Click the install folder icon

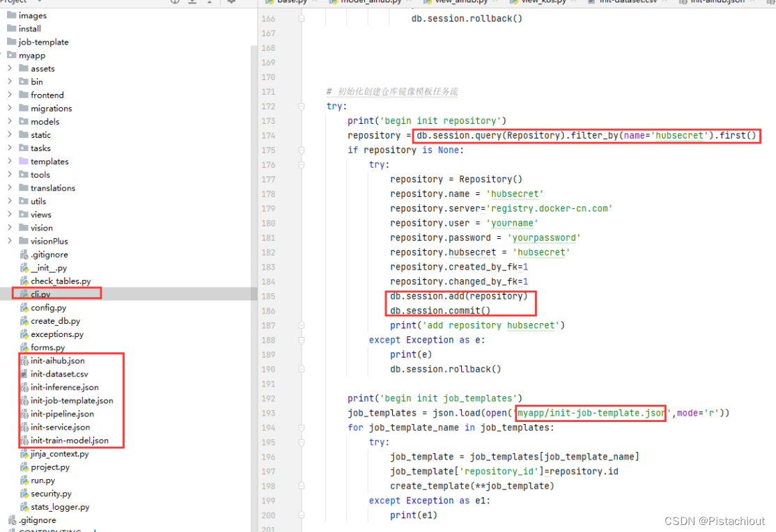tap(11, 29)
